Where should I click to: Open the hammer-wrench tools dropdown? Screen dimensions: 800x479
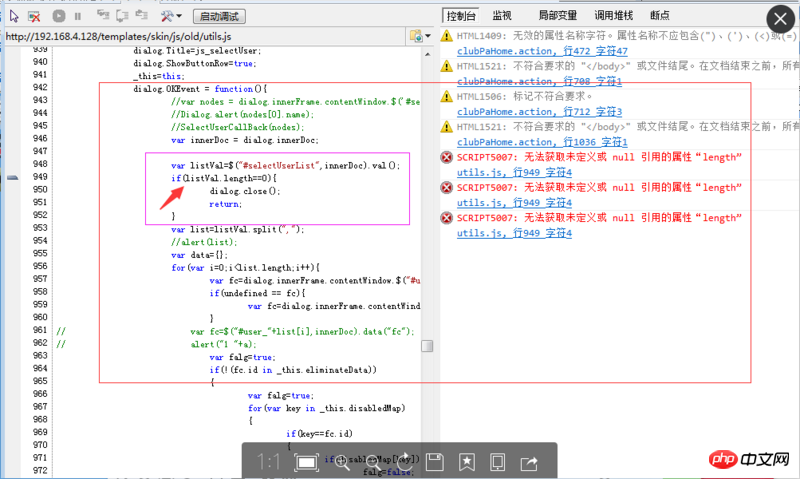[171, 16]
